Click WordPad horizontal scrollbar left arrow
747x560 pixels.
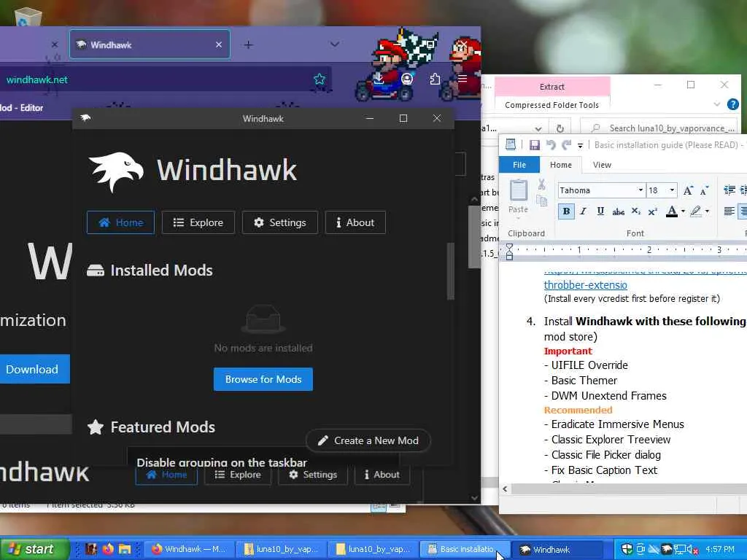[x=505, y=489]
